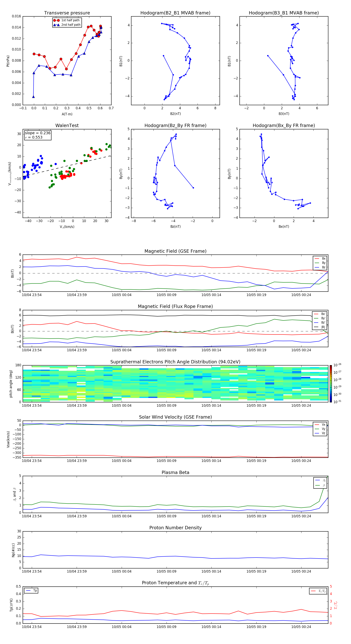
Task: Click the WalenTest plot title
Action: pos(67,125)
